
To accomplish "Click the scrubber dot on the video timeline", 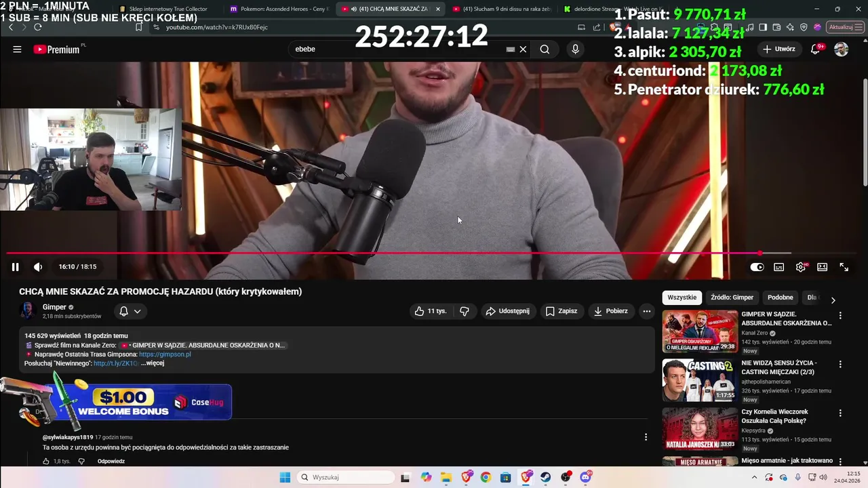I will tap(760, 253).
